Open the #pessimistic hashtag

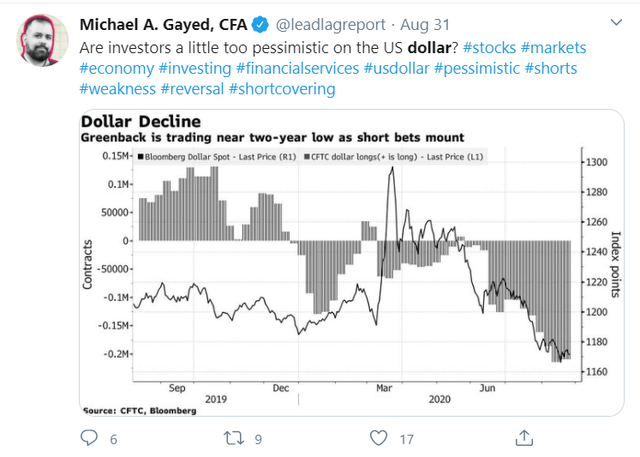(477, 69)
